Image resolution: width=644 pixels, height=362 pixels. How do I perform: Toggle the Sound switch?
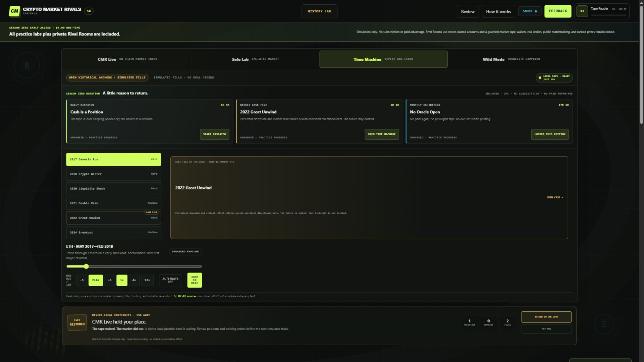(530, 11)
